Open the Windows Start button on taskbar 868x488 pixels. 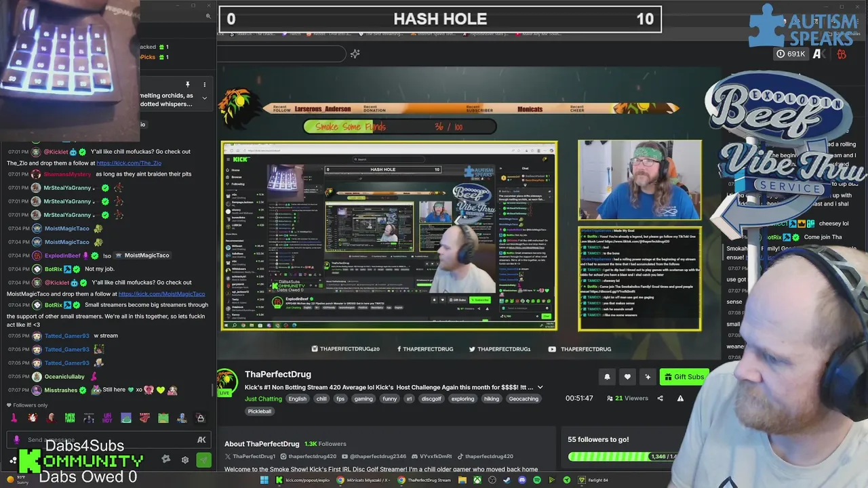pos(264,480)
